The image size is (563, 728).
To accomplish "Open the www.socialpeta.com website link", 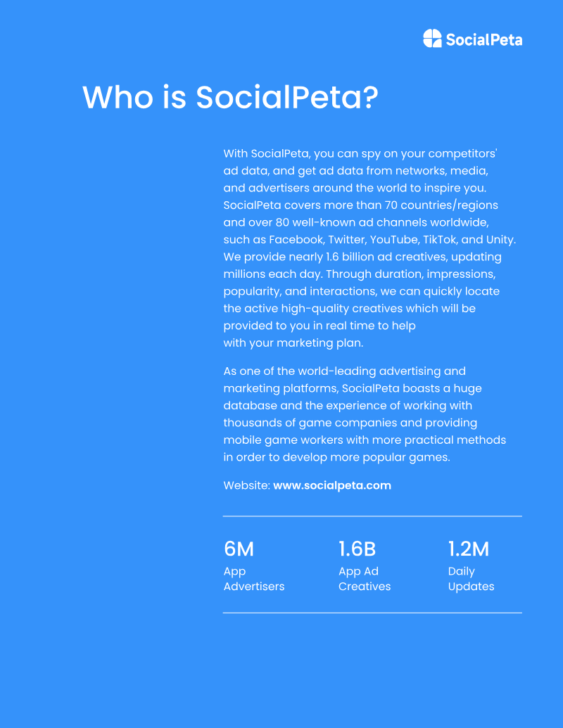I will (332, 485).
